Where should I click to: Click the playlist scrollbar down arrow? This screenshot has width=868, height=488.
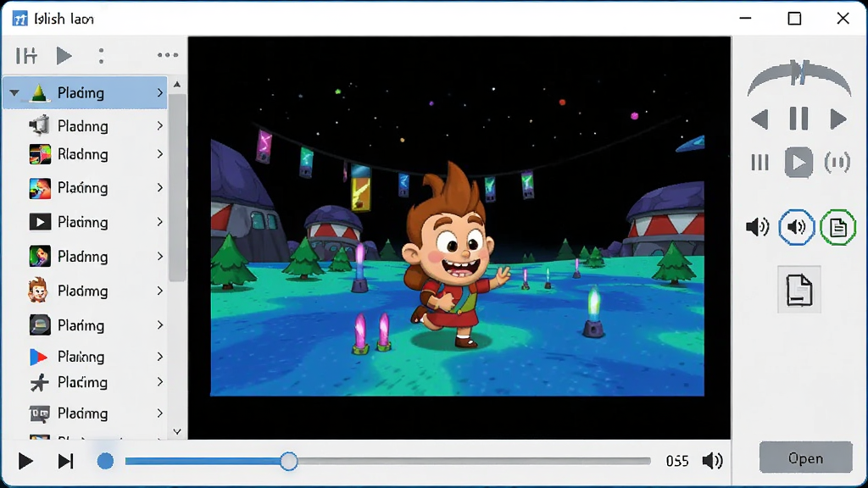[x=177, y=431]
